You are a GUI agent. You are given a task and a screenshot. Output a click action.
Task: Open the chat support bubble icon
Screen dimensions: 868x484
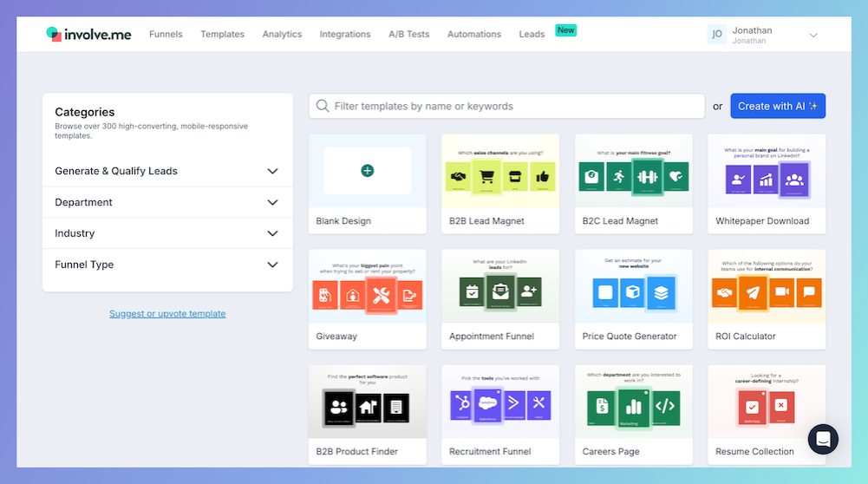coord(823,439)
